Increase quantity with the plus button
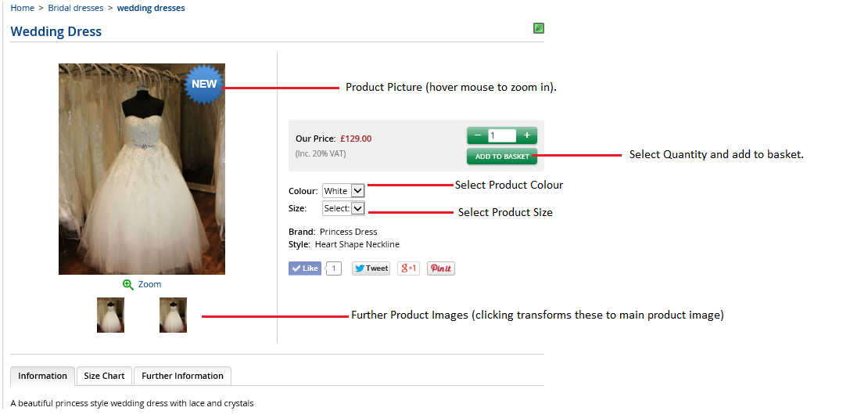The image size is (868, 418). (x=527, y=135)
